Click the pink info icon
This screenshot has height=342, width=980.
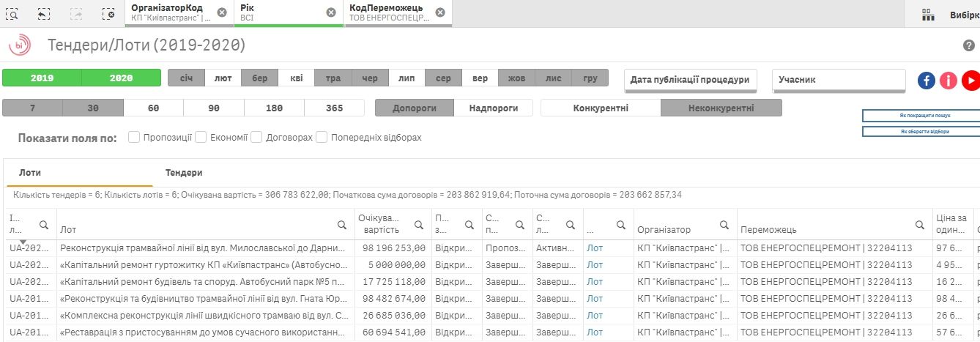point(949,80)
